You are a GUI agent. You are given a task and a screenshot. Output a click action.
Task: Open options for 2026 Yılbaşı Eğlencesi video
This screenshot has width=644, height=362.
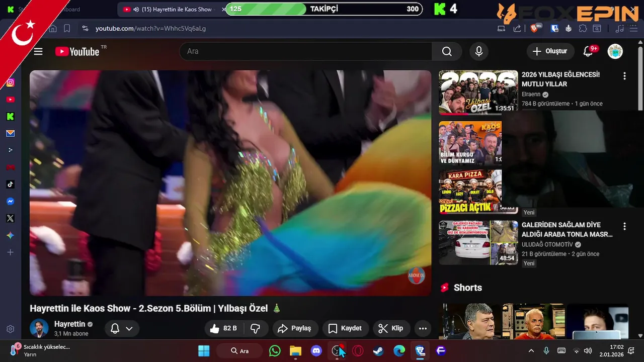(x=624, y=76)
